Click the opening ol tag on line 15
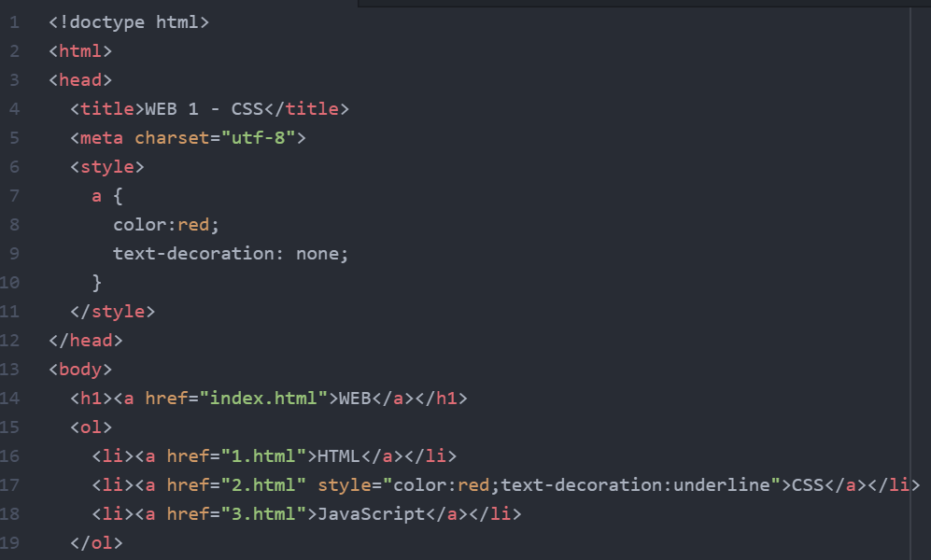The height and width of the screenshot is (560, 931). point(91,427)
